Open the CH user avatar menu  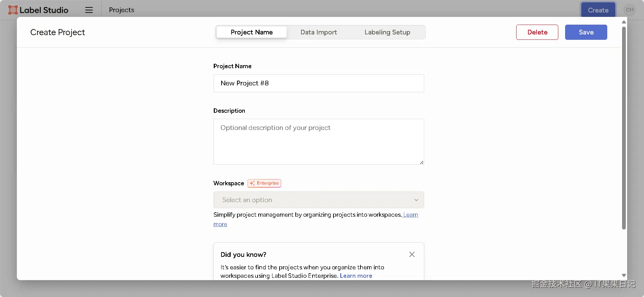[630, 10]
